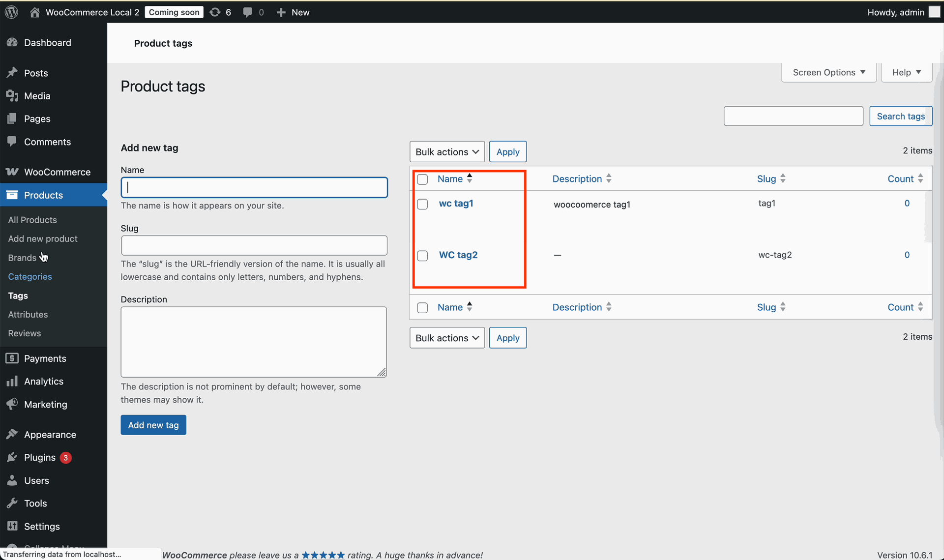Expand the Help panel
Viewport: 944px width, 560px height.
click(x=907, y=72)
